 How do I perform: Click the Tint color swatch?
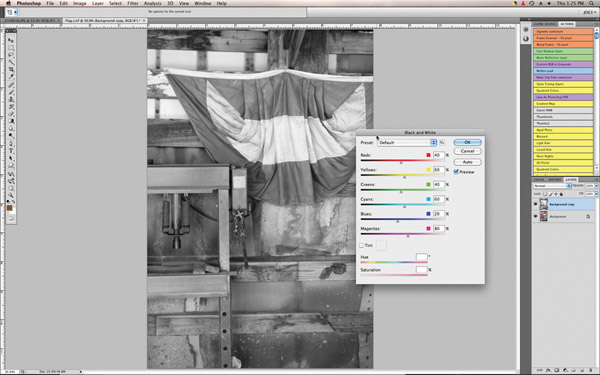coord(382,245)
